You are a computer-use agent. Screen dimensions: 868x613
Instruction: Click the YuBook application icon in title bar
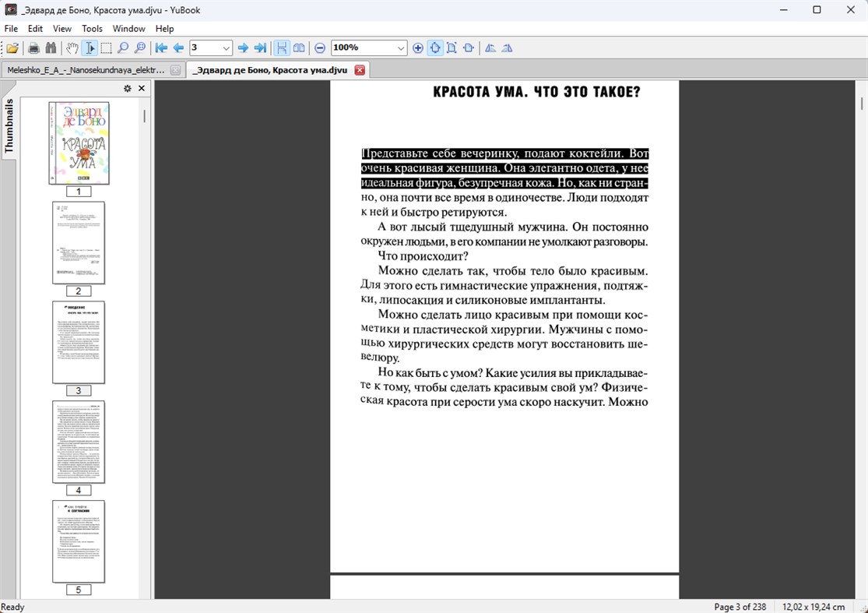[11, 10]
